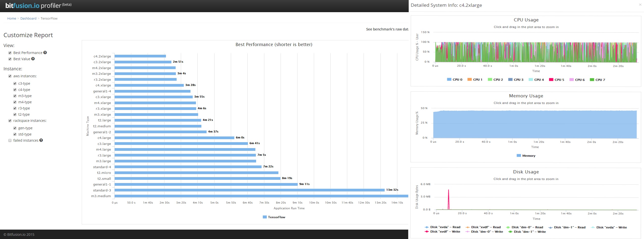Uncheck rackspace instances checkbox
644x239 pixels.
[x=10, y=121]
